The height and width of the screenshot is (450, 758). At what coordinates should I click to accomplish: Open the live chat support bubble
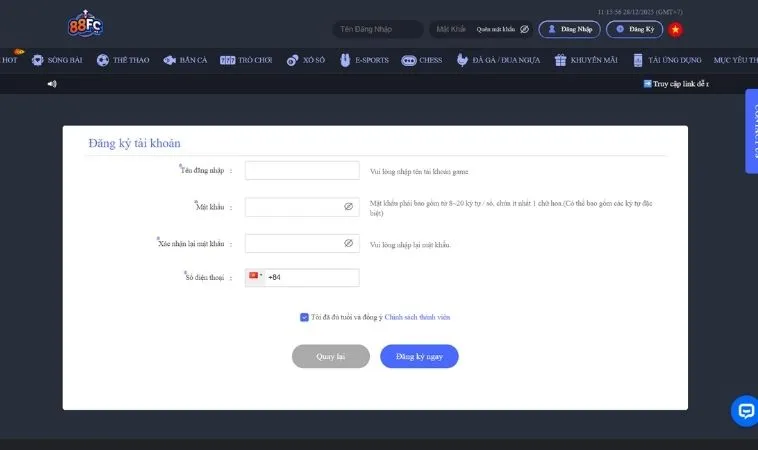click(745, 411)
